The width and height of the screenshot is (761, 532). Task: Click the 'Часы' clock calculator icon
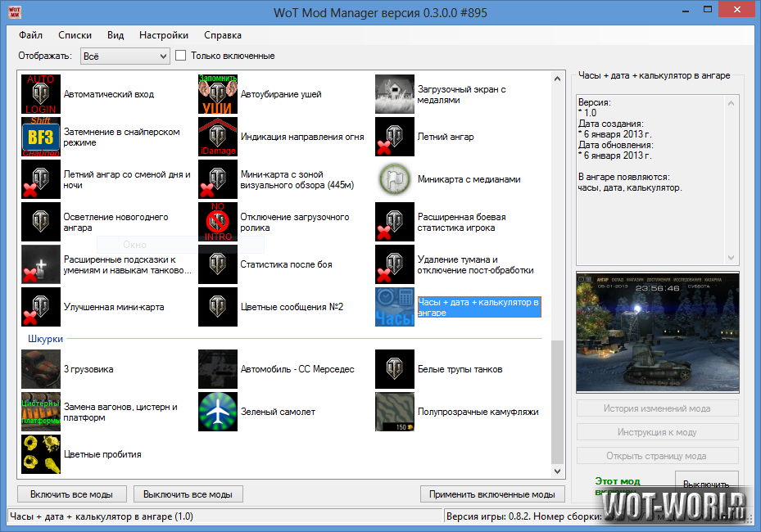point(395,307)
